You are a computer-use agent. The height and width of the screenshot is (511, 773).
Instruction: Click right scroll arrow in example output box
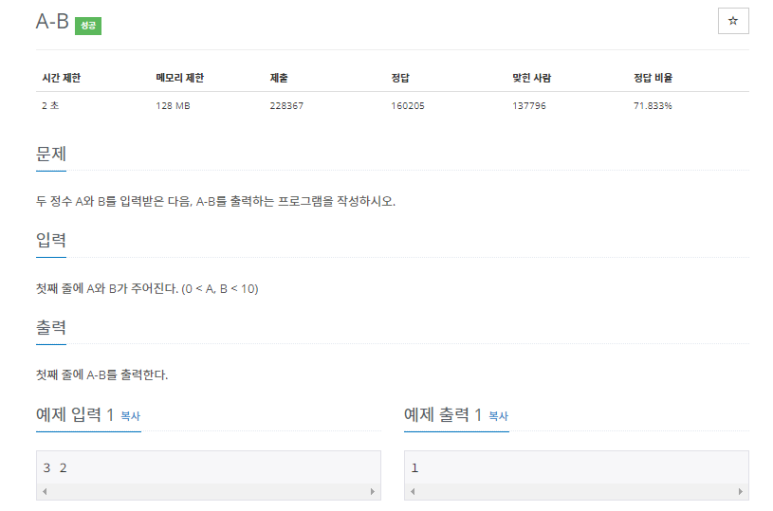[740, 491]
